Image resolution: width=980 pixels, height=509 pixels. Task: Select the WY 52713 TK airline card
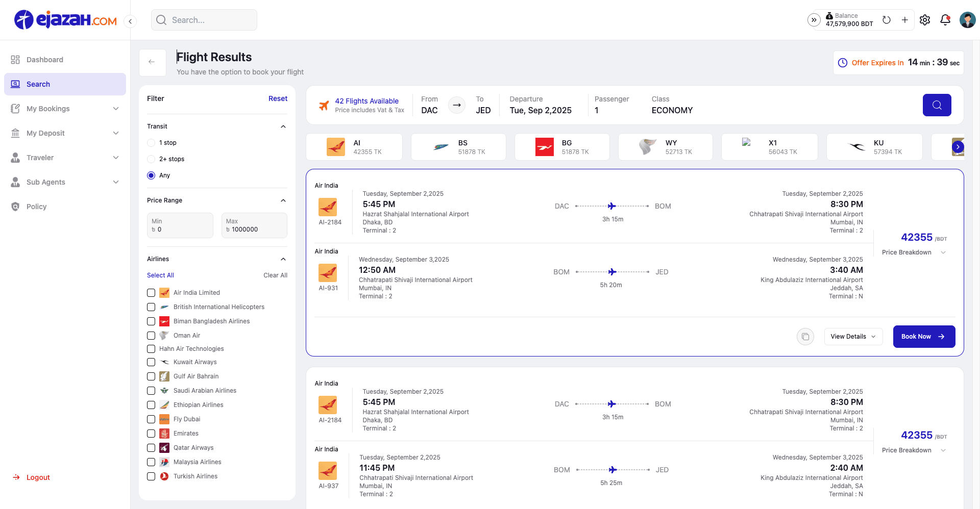click(666, 147)
